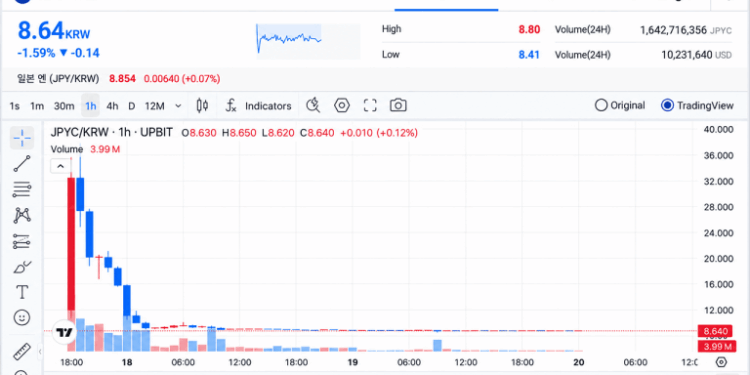Click the Low value 8.41
Screen dimensions: 750x375
click(529, 55)
